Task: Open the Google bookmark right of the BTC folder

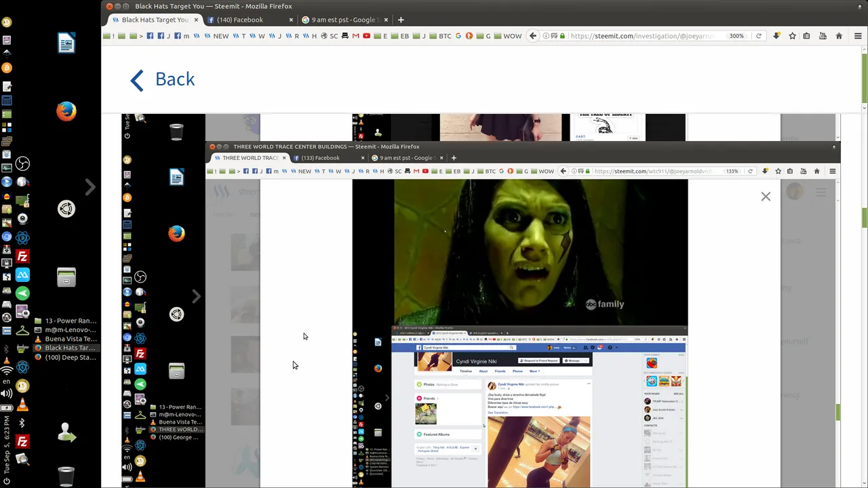Action: [x=458, y=36]
